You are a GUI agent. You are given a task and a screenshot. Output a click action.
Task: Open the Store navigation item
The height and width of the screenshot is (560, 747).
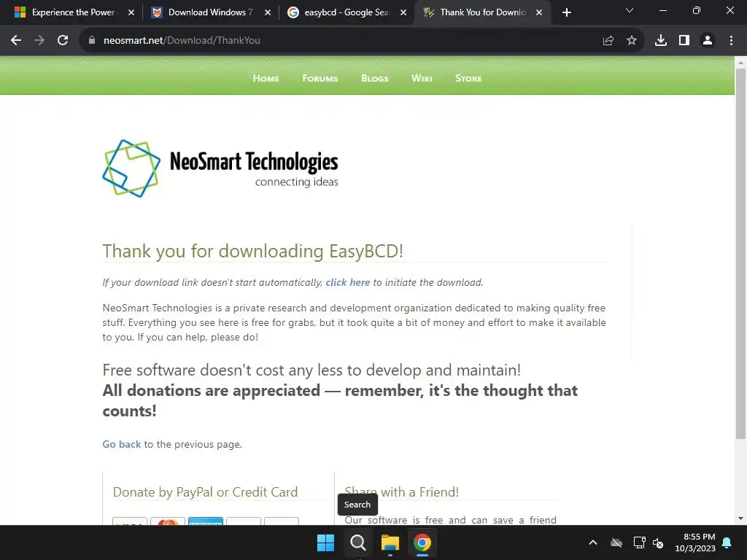pyautogui.click(x=468, y=78)
